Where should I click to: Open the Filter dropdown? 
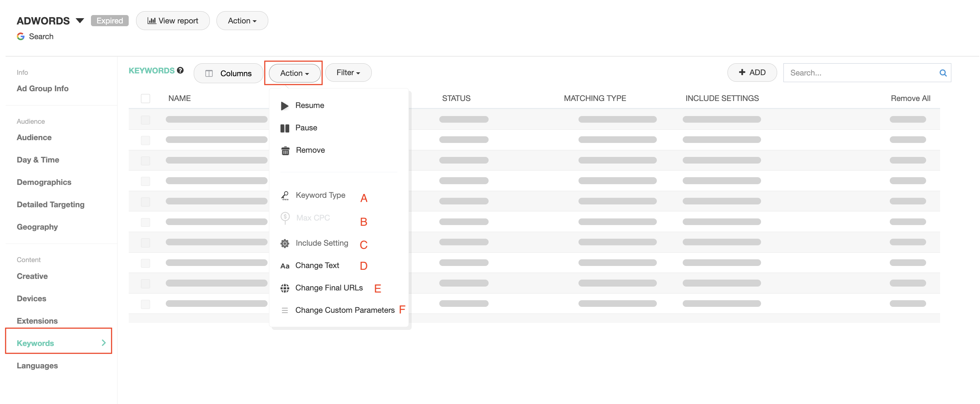click(348, 73)
